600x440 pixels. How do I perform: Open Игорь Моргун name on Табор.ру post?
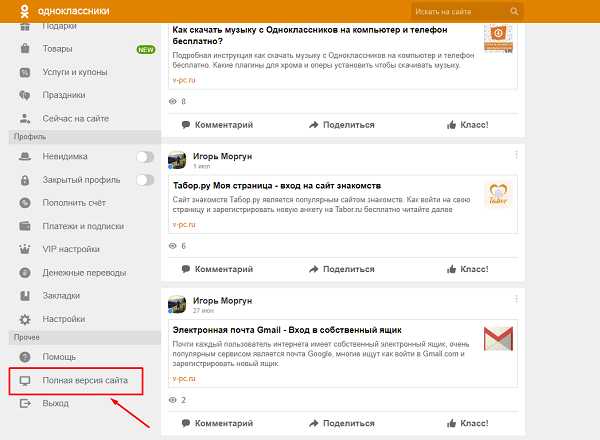pos(222,156)
